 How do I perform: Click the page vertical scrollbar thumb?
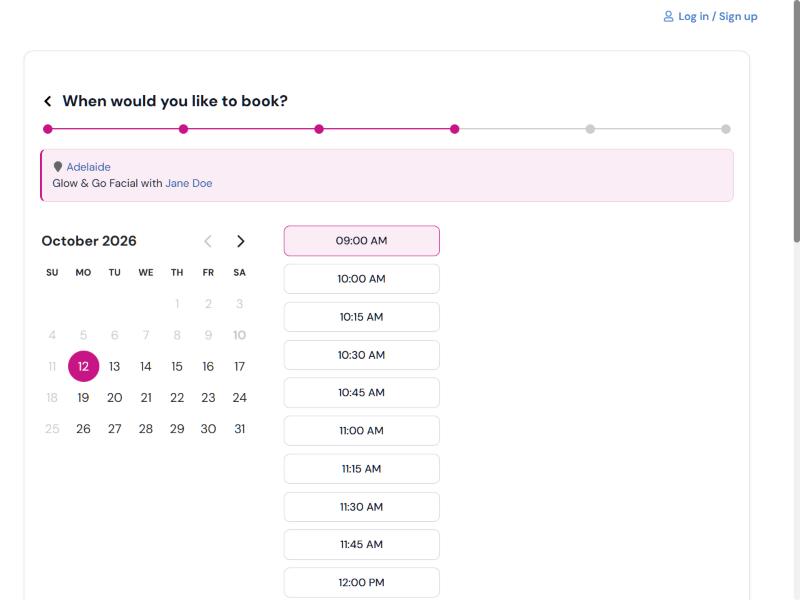point(796,121)
